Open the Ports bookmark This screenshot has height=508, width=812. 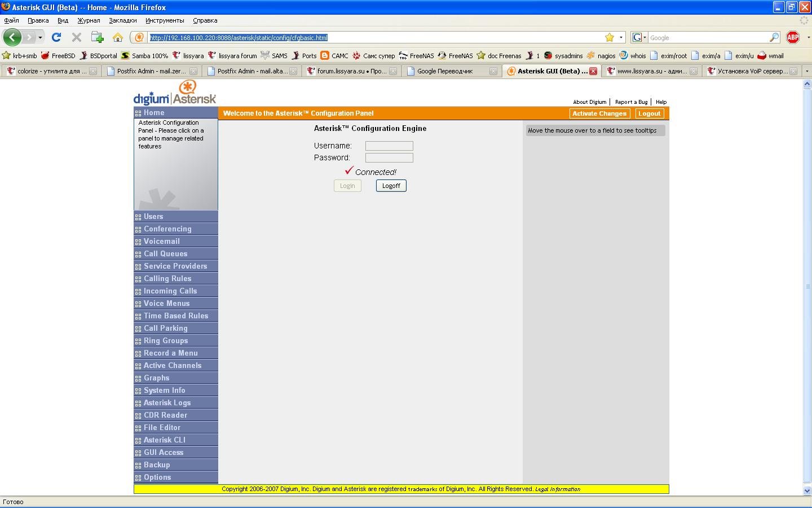click(304, 56)
